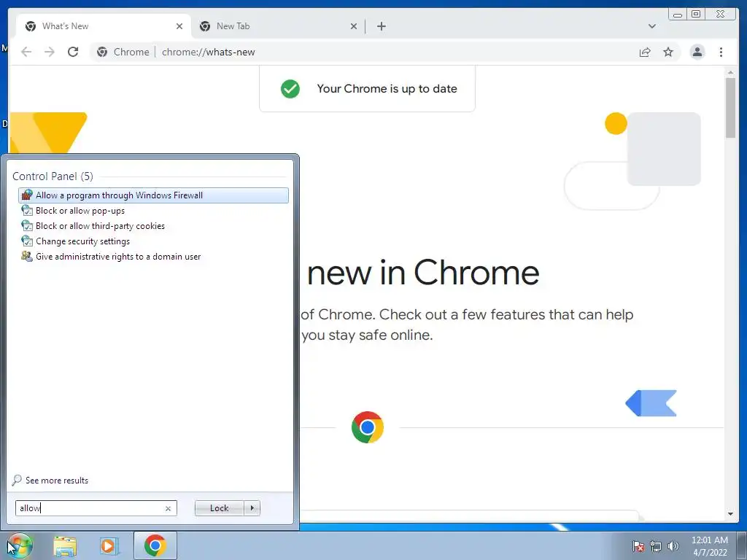Open Allow a program through Windows Firewall
Screen dimensions: 747x560
pyautogui.click(x=153, y=195)
